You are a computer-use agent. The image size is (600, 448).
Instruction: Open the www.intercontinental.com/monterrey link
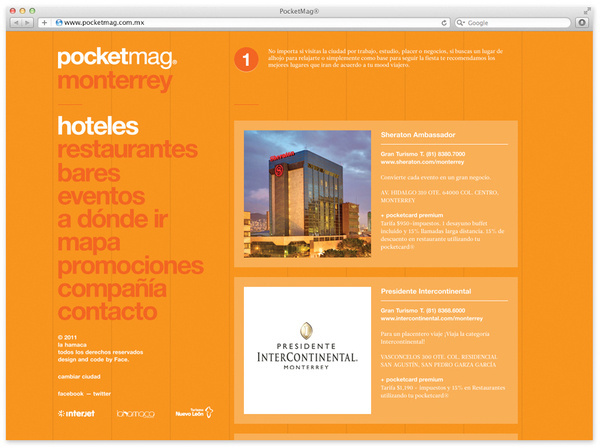point(432,319)
